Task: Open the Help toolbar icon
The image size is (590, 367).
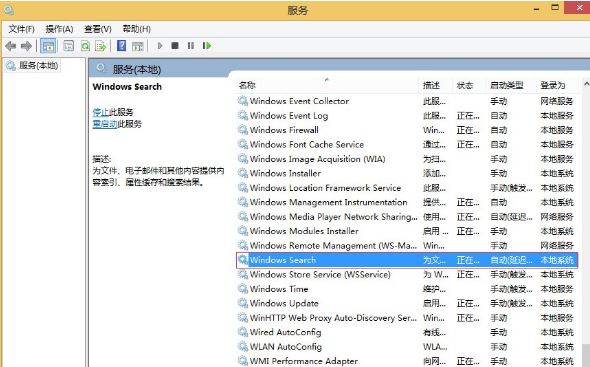Action: coord(122,46)
